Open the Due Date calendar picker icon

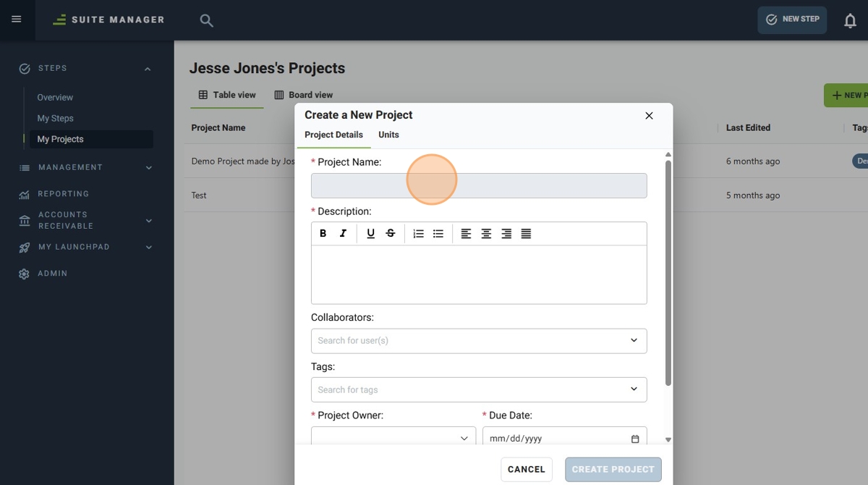click(x=635, y=439)
